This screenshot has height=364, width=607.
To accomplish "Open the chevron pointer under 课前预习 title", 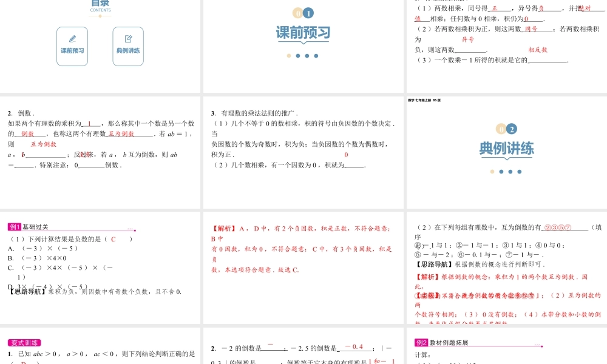I will pyautogui.click(x=303, y=42).
